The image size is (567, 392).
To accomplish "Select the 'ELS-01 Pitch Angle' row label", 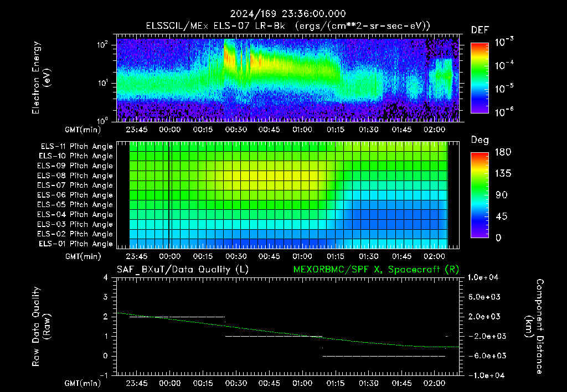I will pos(75,244).
